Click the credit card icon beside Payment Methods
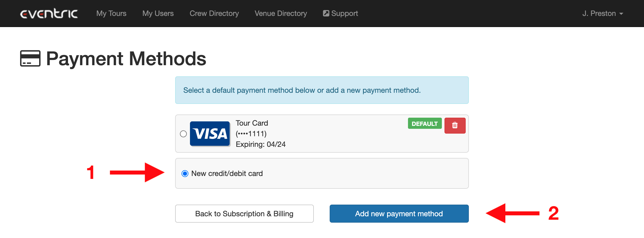Viewport: 644px width, 238px height. click(x=30, y=58)
